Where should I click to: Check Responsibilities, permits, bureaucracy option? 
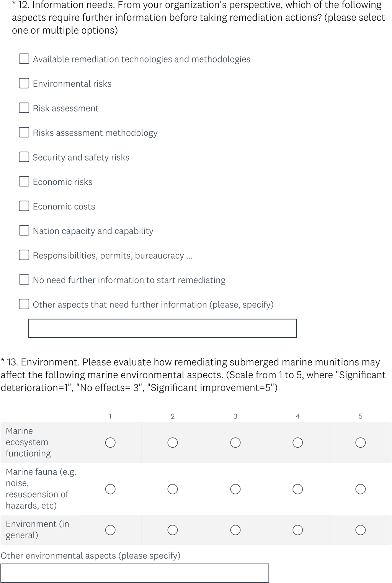click(x=24, y=255)
